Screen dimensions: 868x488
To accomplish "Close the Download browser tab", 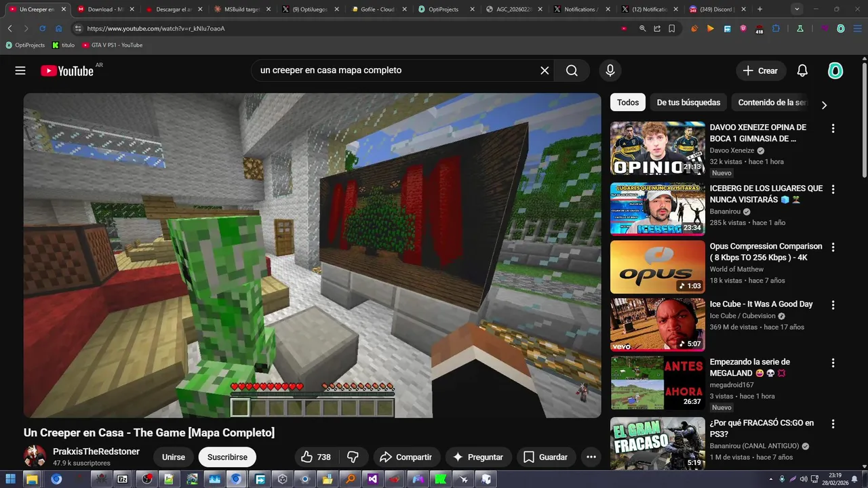I will 132,9.
